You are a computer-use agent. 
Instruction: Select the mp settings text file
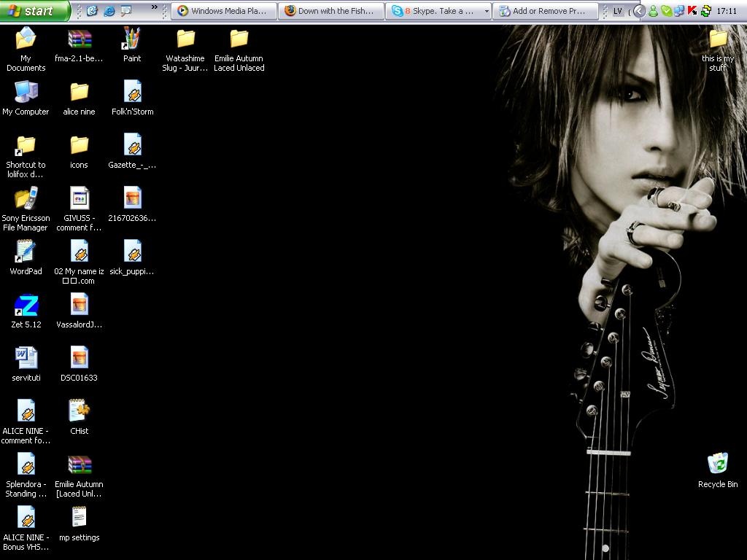(x=79, y=524)
